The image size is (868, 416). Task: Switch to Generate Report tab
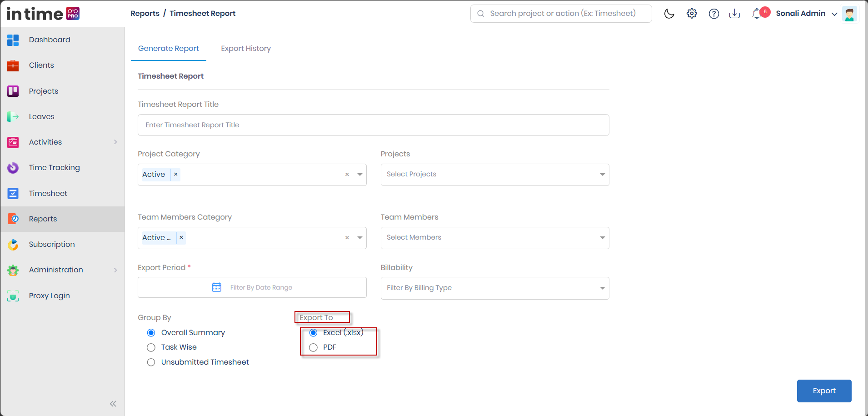tap(169, 49)
